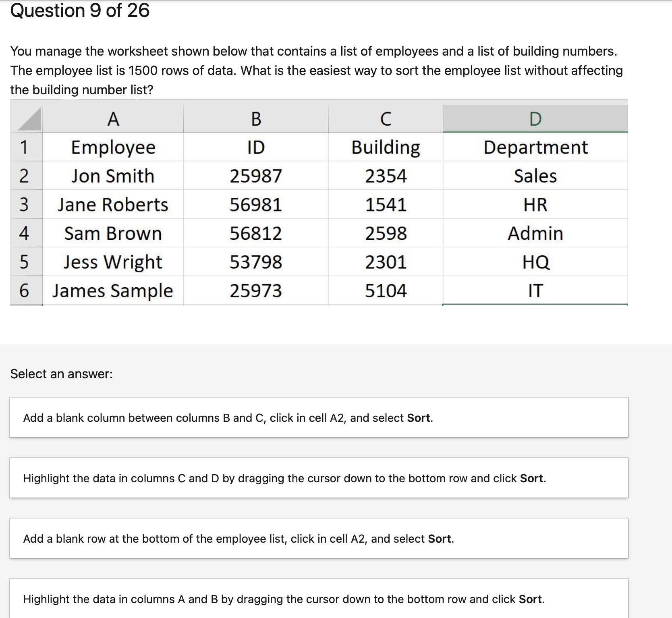Click the Employee header cell
This screenshot has width=672, height=618.
click(x=113, y=147)
